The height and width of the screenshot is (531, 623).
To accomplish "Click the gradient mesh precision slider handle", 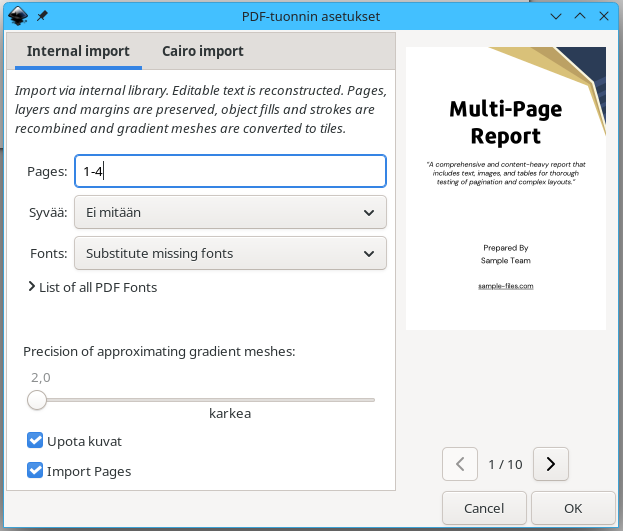I will [37, 400].
